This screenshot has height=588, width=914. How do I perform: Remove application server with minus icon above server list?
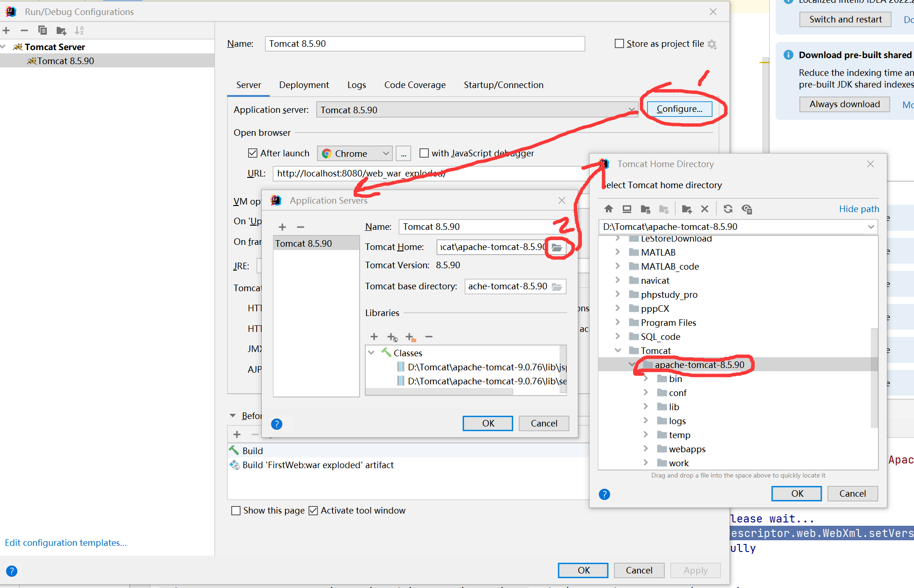click(x=301, y=227)
